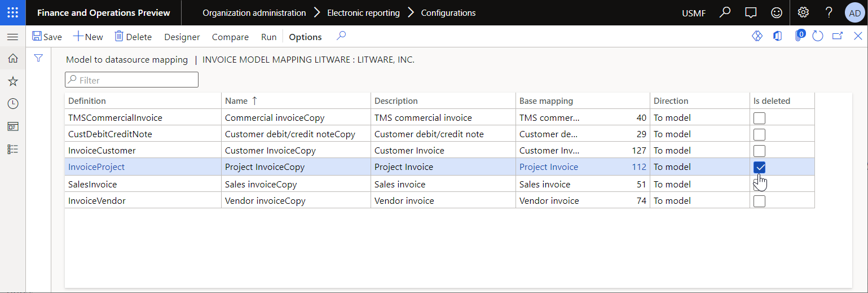
Task: Open Settings gear icon
Action: [803, 12]
